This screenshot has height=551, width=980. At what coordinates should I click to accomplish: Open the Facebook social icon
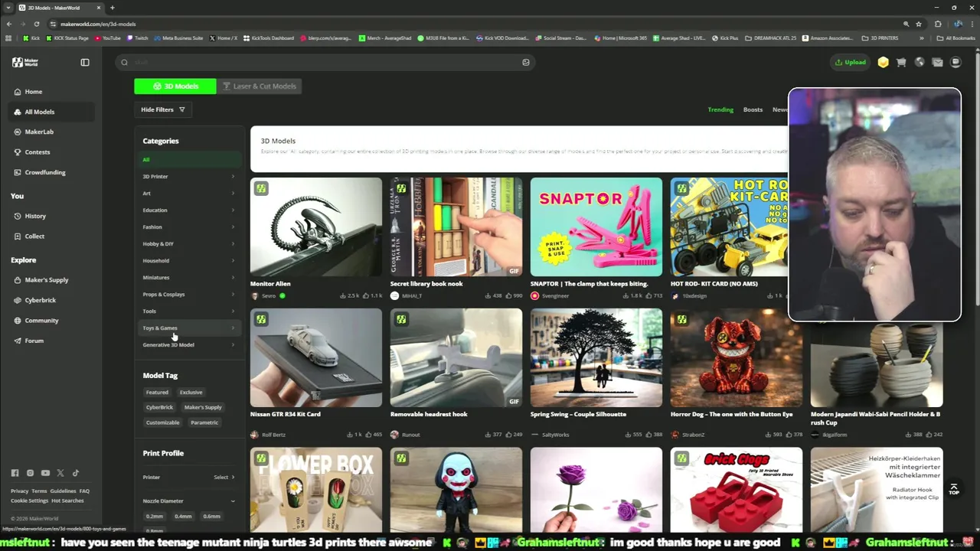tap(15, 473)
